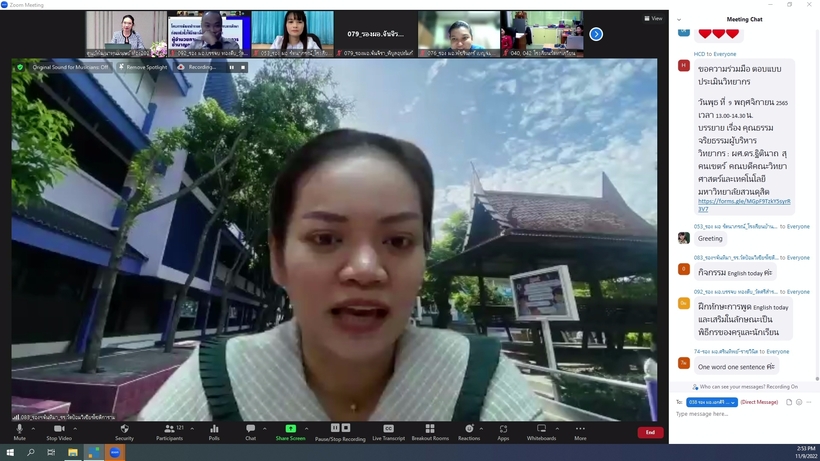Screen dimensions: 820x461
Task: Click 'One word one sentence' chat message
Action: (736, 367)
